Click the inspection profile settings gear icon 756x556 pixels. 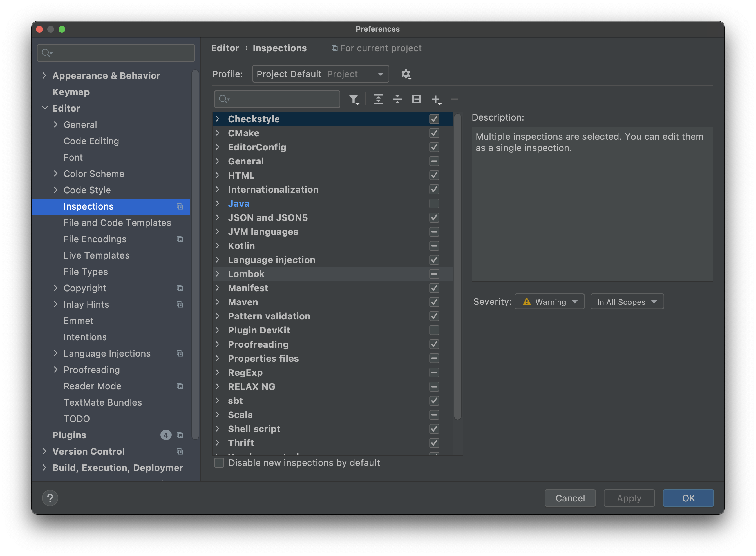coord(407,74)
